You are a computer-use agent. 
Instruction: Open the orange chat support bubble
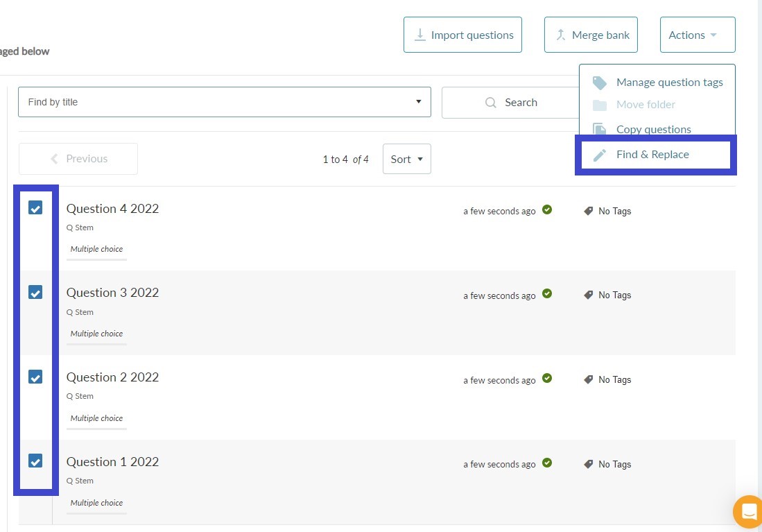click(x=748, y=512)
